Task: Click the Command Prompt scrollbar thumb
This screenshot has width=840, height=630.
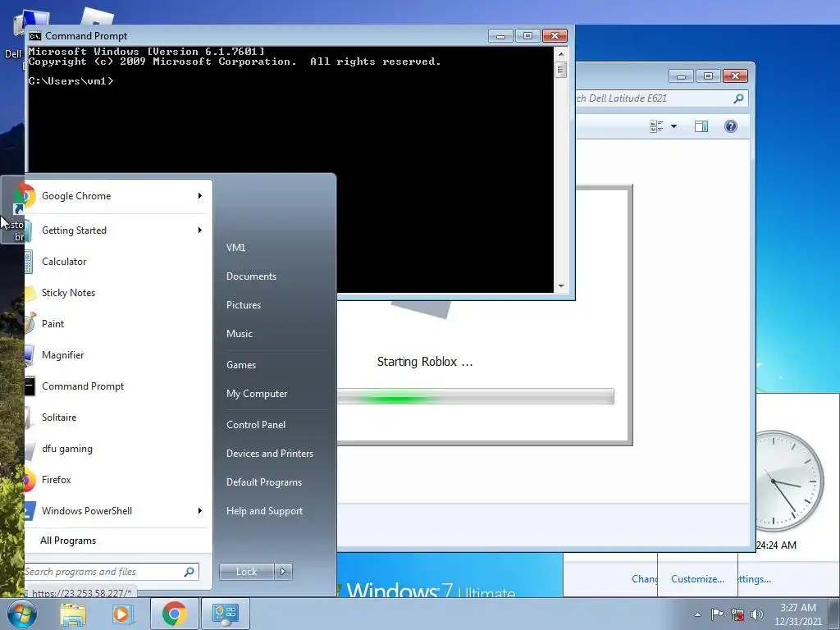Action: (x=561, y=71)
